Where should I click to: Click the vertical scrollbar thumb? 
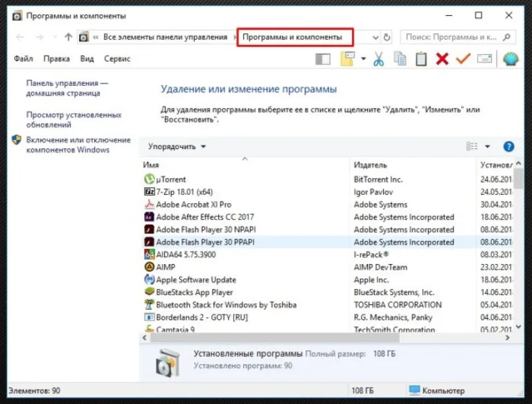[x=518, y=178]
